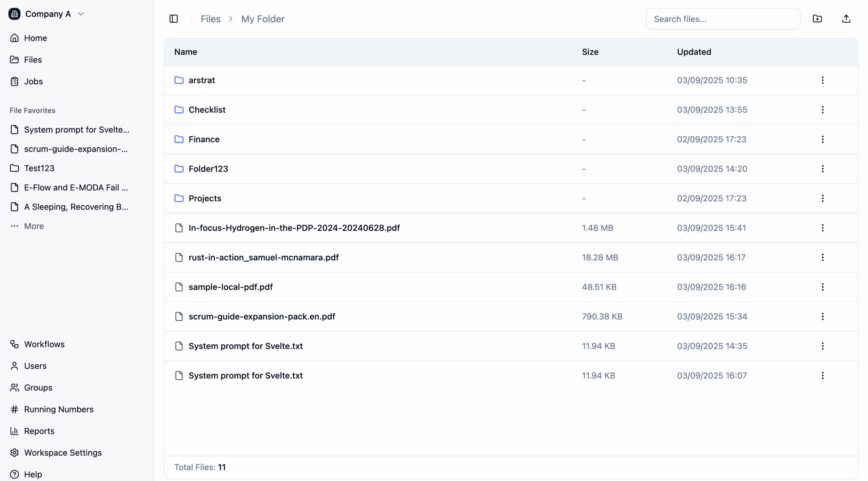Open rust-in-action_samuel-mcnamara.pdf file
Viewport: 868px width, 481px height.
click(x=263, y=258)
